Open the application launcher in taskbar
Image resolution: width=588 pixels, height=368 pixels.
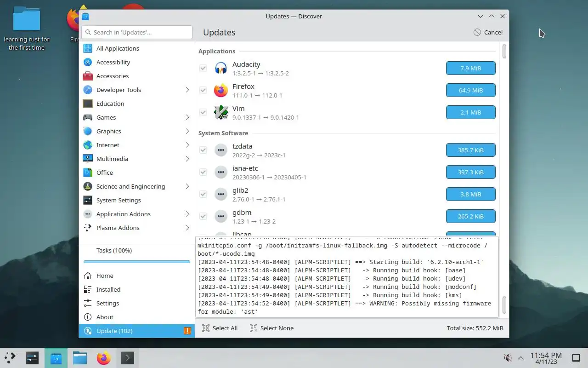pyautogui.click(x=10, y=357)
